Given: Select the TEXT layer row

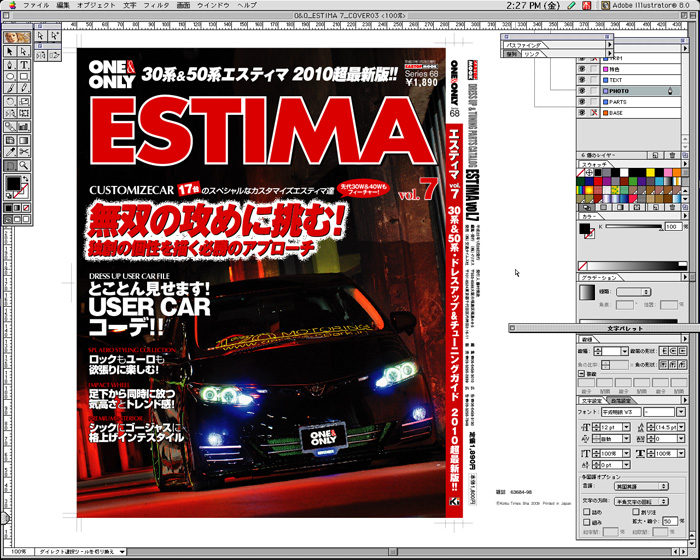Looking at the screenshot, I should (x=640, y=80).
